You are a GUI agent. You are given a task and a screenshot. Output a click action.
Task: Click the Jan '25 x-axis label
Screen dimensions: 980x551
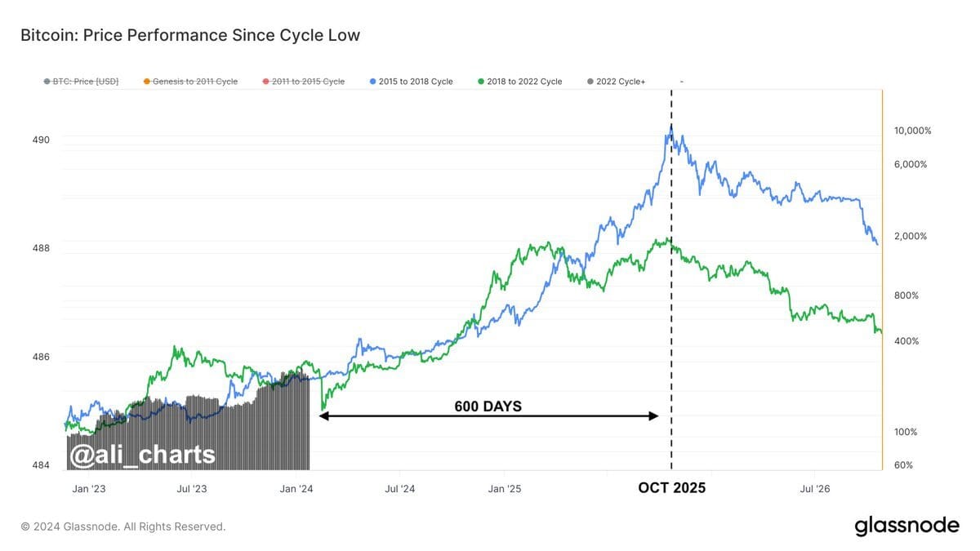[x=505, y=488]
